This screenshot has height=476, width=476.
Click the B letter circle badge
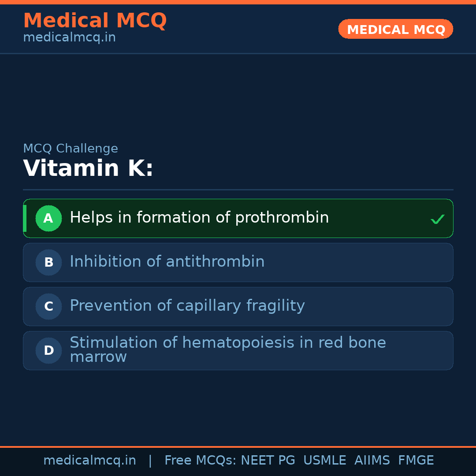[x=48, y=262]
